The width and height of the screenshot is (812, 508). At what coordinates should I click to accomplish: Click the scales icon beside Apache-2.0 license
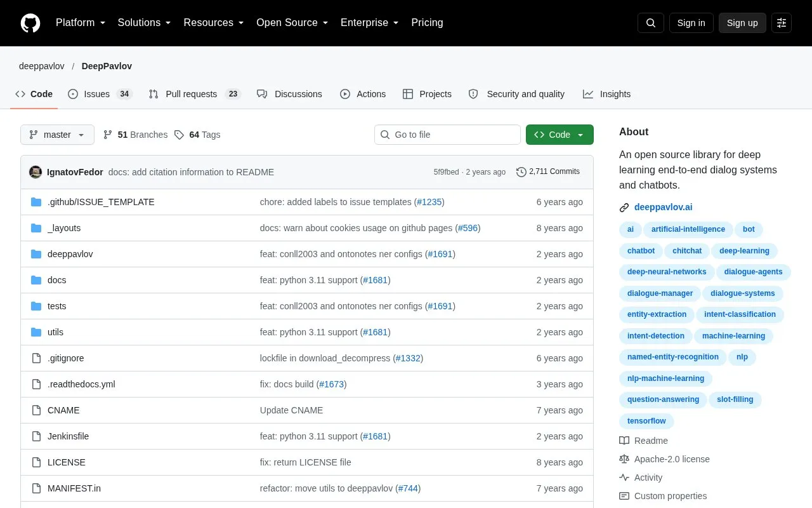point(624,459)
